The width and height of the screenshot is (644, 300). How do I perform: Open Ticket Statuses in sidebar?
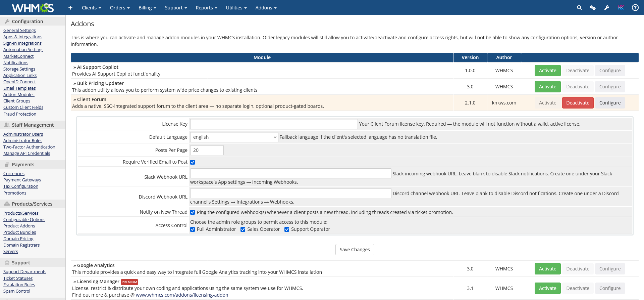[x=18, y=278]
